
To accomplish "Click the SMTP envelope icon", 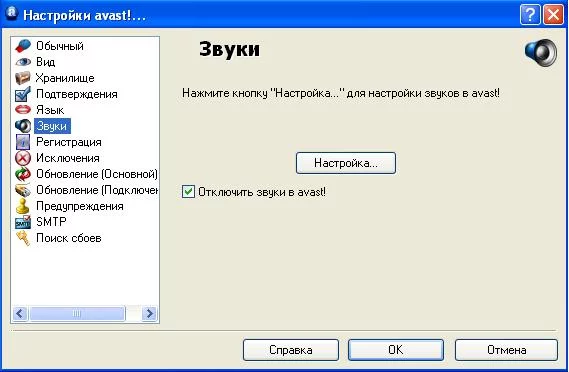I will click(23, 222).
